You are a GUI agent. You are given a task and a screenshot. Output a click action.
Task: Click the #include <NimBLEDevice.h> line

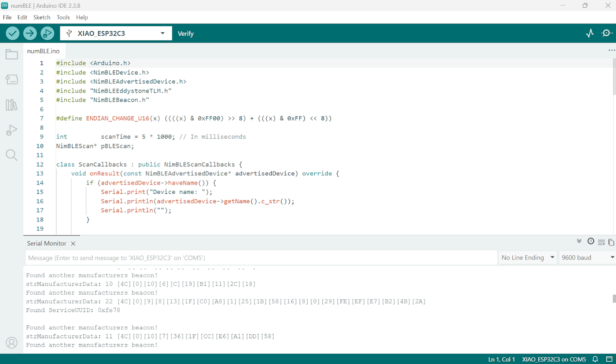tap(103, 72)
